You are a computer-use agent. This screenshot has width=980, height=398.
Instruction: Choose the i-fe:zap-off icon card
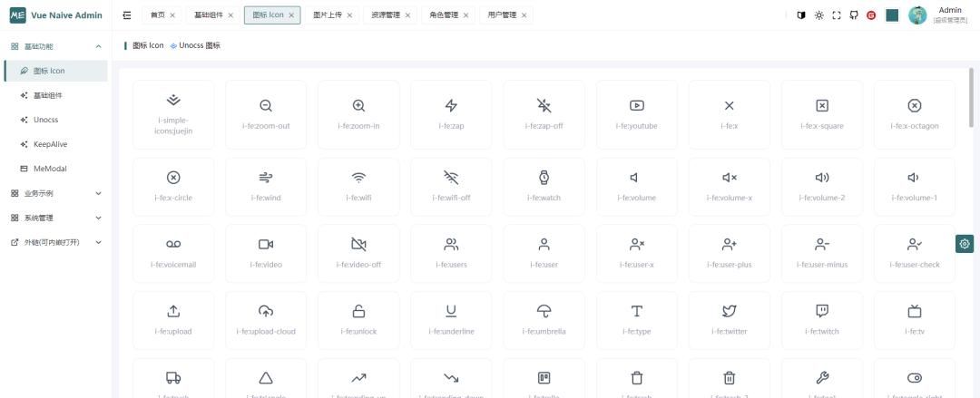tap(544, 114)
